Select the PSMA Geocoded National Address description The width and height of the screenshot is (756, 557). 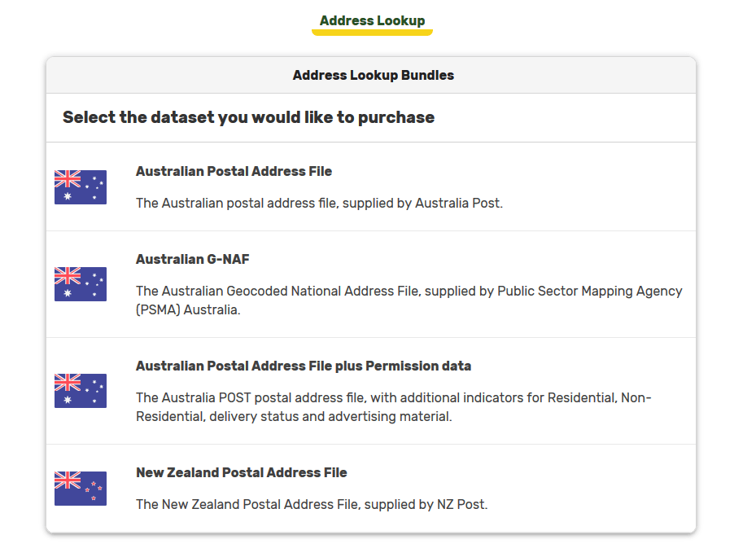point(409,300)
